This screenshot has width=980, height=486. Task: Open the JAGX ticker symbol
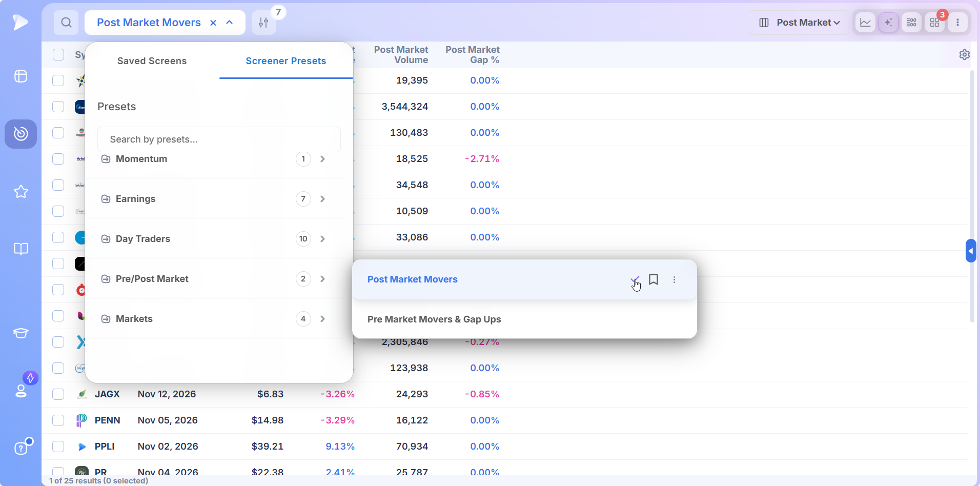[x=107, y=394]
